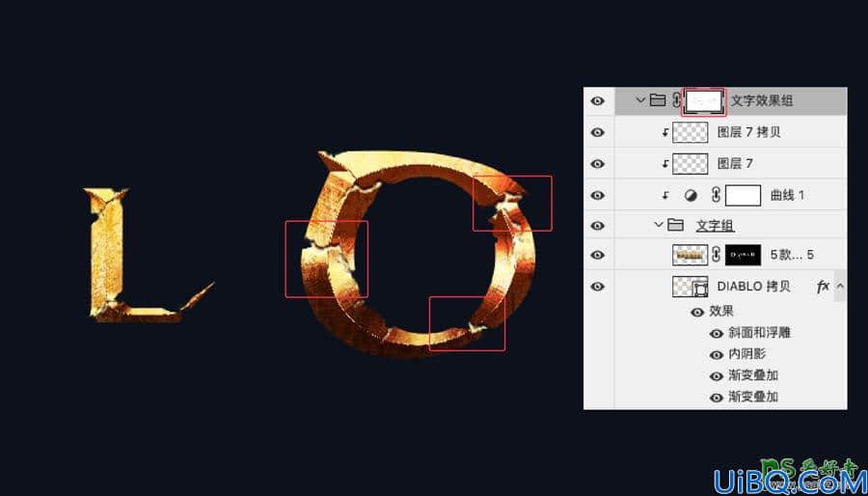Viewport: 868px width, 496px height.
Task: Collapse the 文字组 group chevron
Action: tap(659, 225)
